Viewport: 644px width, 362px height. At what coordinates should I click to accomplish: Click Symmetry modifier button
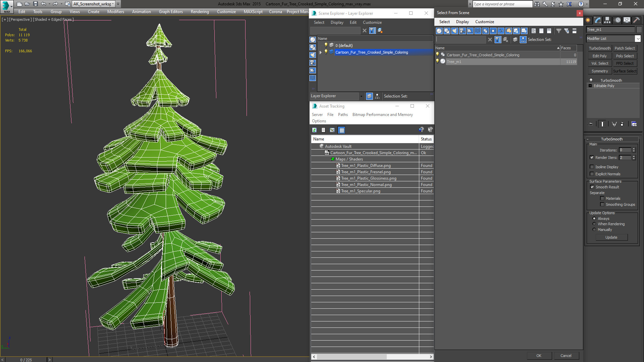click(x=599, y=71)
